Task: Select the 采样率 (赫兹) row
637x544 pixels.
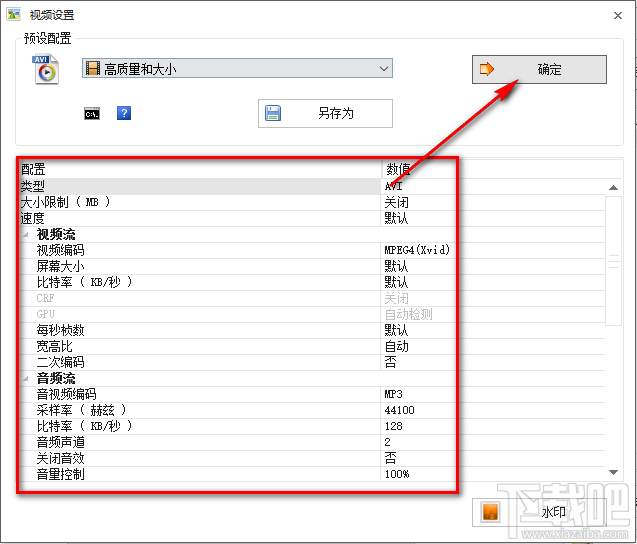Action: 312,410
